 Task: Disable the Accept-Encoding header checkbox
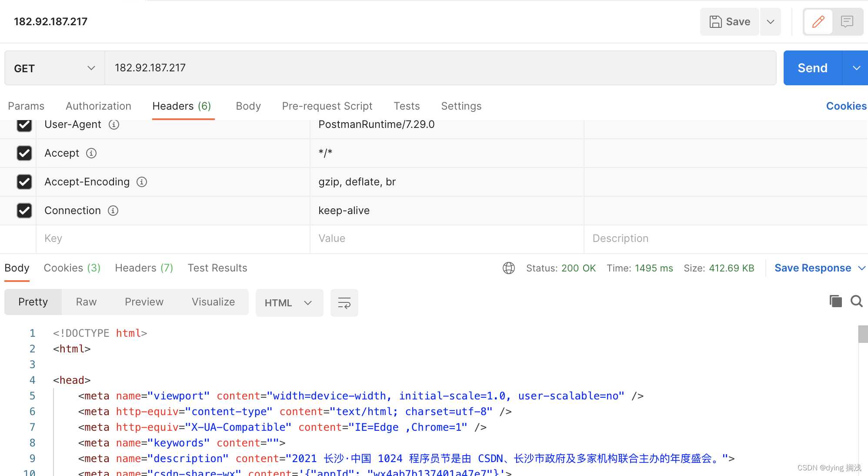[24, 182]
